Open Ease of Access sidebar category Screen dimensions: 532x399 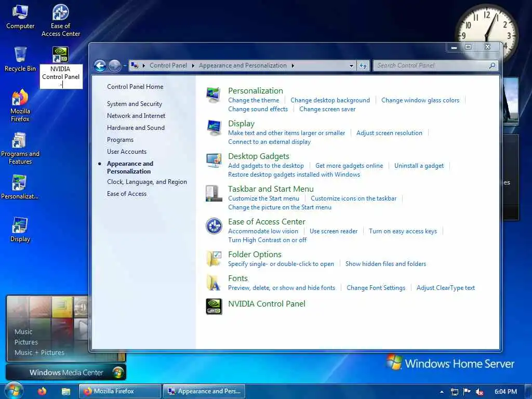[x=127, y=194]
